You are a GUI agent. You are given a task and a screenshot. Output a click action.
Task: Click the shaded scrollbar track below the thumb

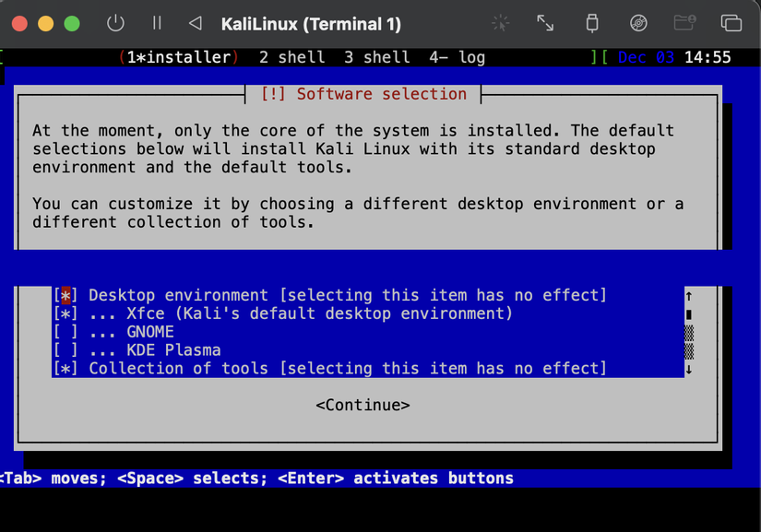689,341
